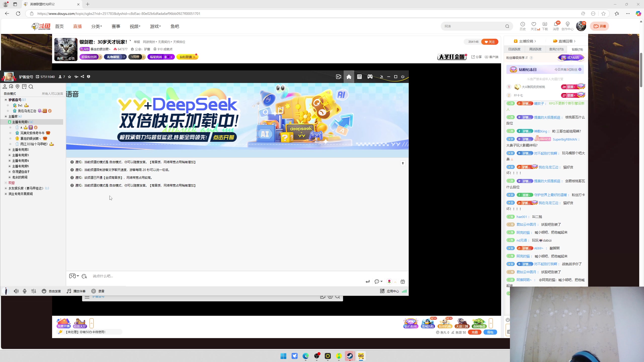Select channel 你渴望自由?
The height and width of the screenshot is (362, 644).
[x=21, y=172]
